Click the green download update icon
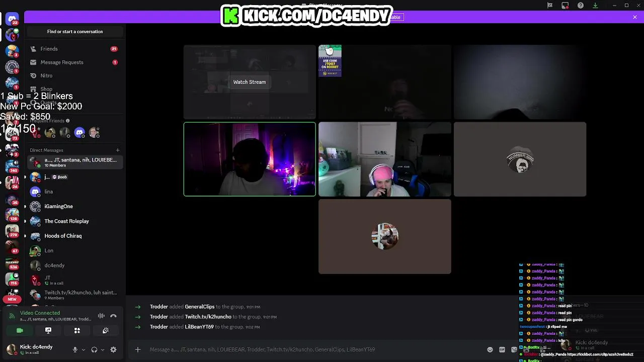 click(x=595, y=6)
